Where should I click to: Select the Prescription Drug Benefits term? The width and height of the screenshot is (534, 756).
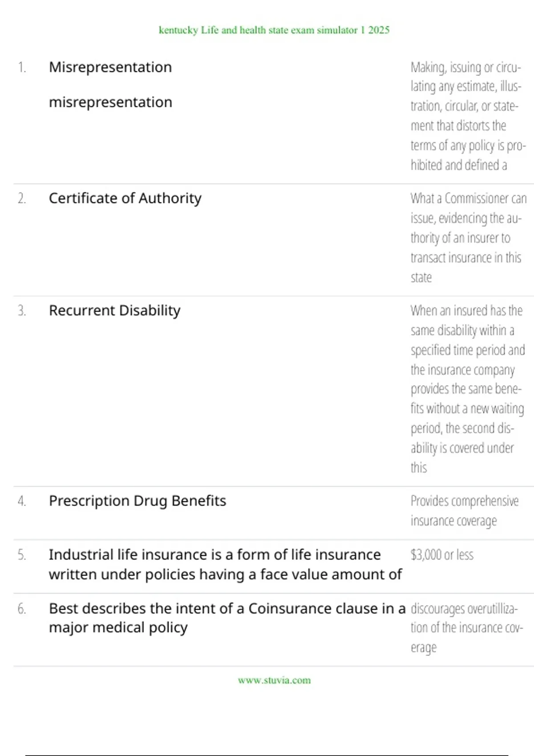(x=138, y=501)
